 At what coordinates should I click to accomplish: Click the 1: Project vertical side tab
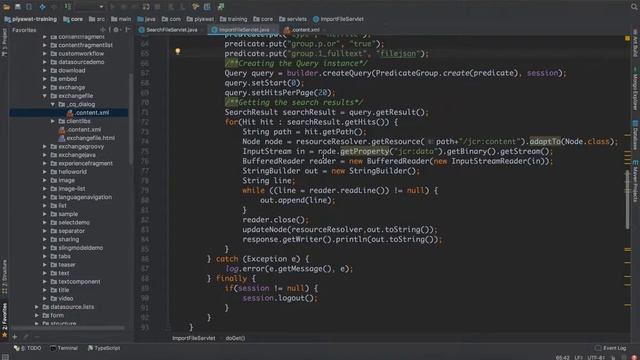(x=5, y=43)
